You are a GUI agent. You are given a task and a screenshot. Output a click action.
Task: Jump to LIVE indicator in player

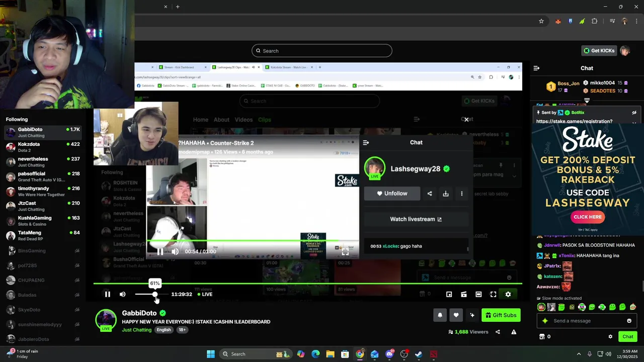tap(204, 294)
